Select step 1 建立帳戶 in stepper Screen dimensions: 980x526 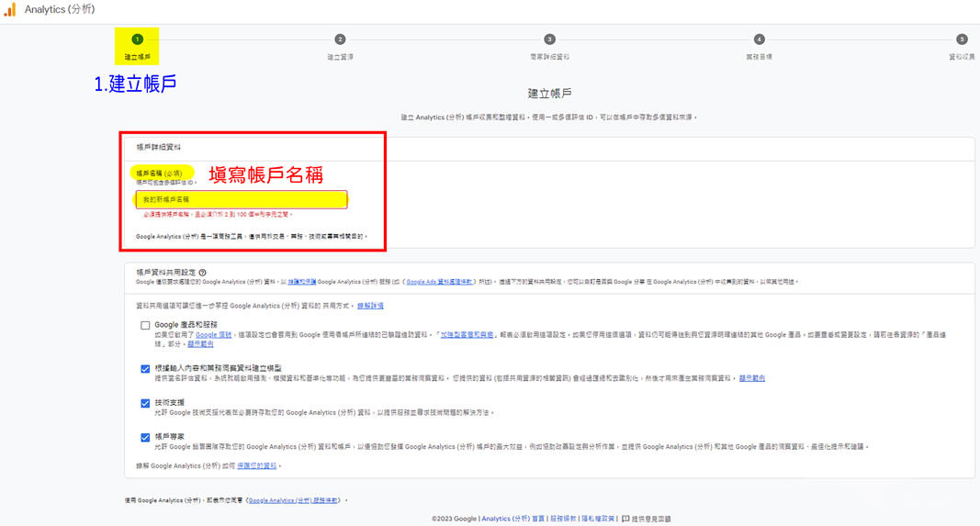pos(137,46)
